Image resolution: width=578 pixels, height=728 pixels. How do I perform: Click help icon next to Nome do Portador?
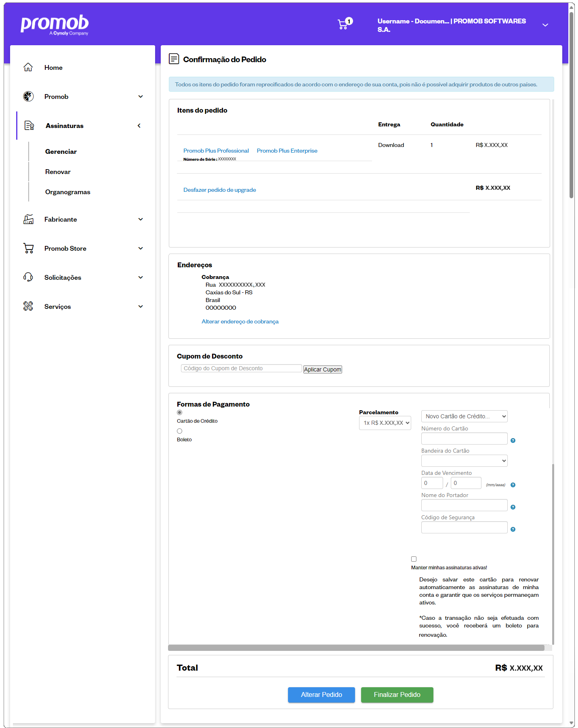click(513, 507)
